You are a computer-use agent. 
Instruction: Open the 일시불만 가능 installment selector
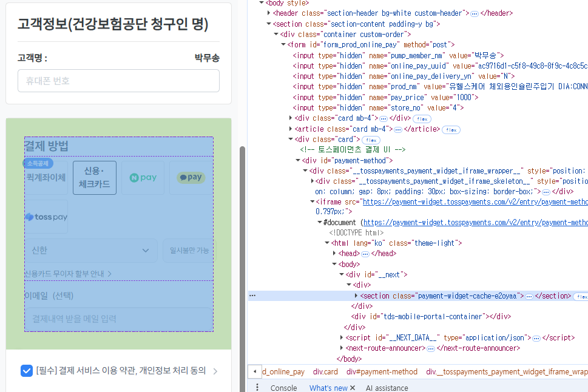coord(189,250)
